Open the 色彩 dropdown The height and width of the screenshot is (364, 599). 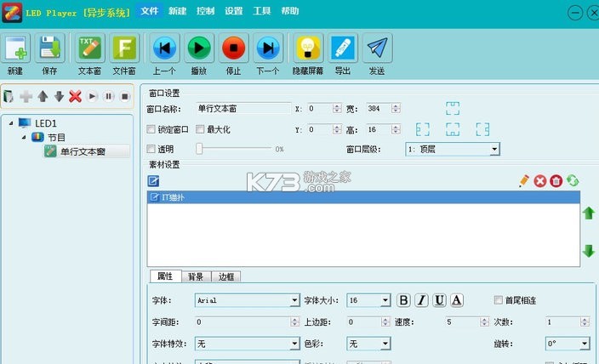[368, 344]
